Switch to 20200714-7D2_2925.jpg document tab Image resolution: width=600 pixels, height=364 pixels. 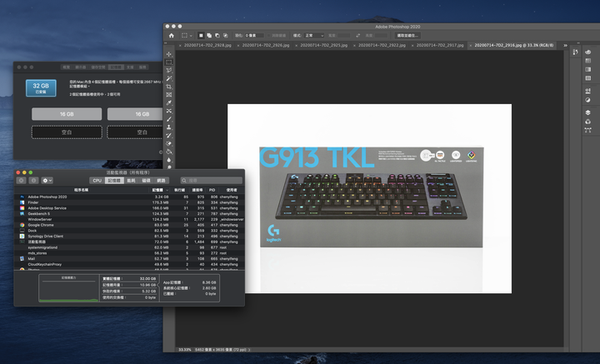pyautogui.click(x=323, y=45)
